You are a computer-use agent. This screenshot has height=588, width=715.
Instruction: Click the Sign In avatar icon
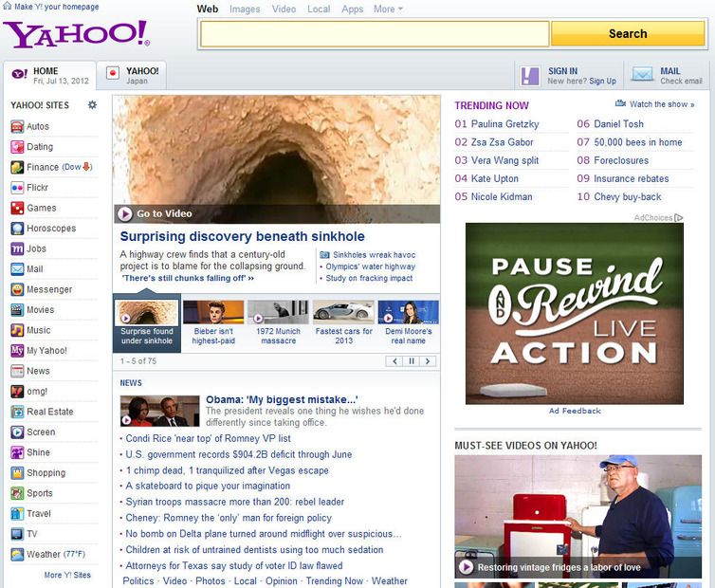click(530, 76)
